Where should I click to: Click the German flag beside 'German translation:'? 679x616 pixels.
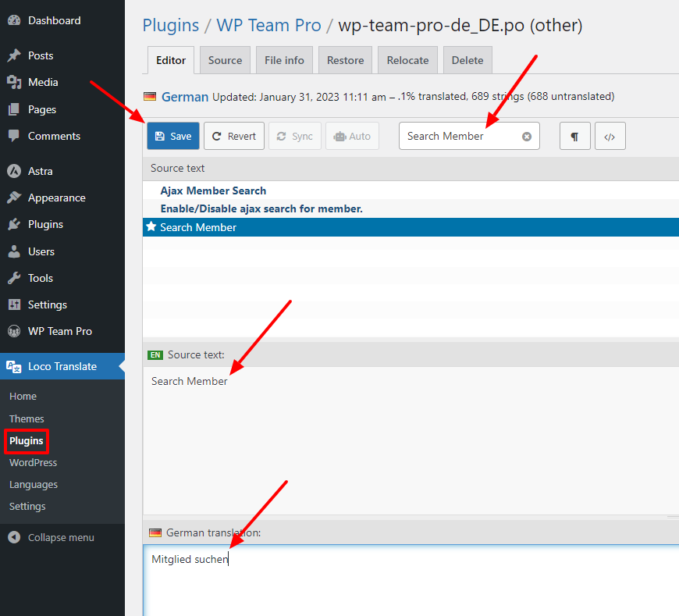coord(155,532)
